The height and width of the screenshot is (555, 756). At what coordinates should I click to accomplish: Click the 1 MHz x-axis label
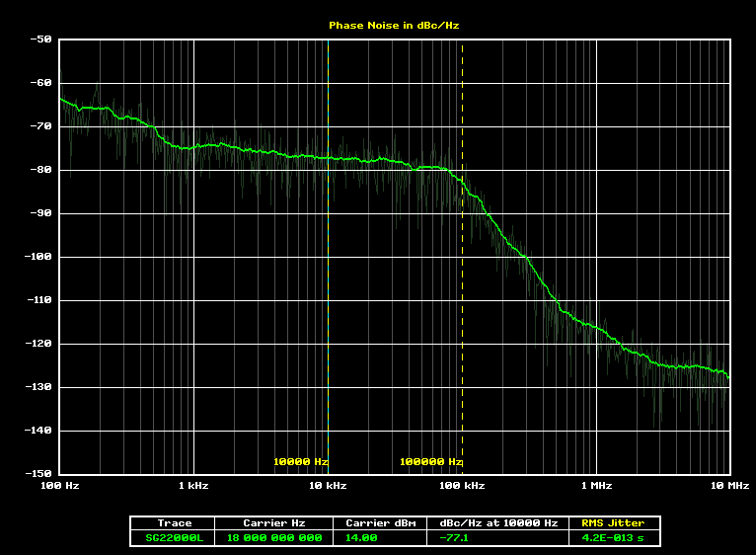[596, 486]
